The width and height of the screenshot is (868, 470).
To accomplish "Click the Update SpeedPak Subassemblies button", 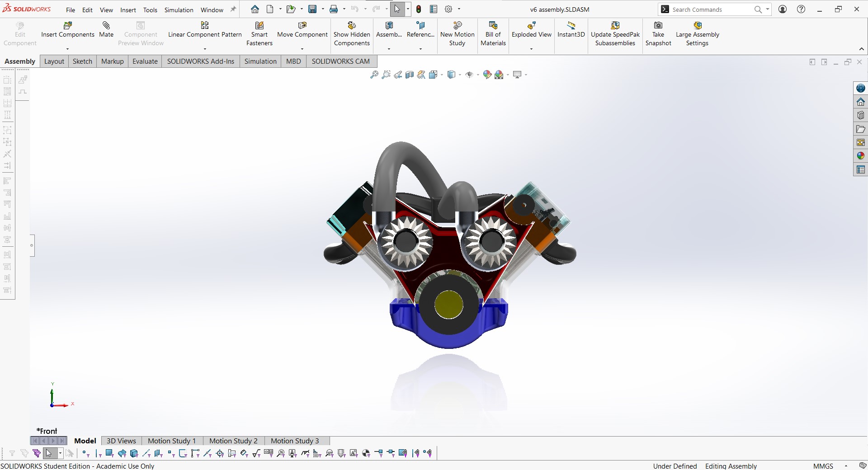I will click(x=615, y=34).
